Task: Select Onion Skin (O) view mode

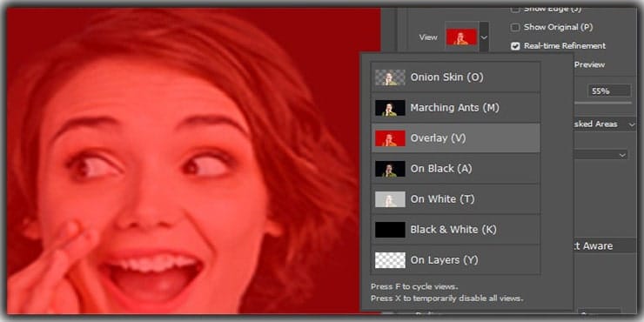Action: pos(455,77)
